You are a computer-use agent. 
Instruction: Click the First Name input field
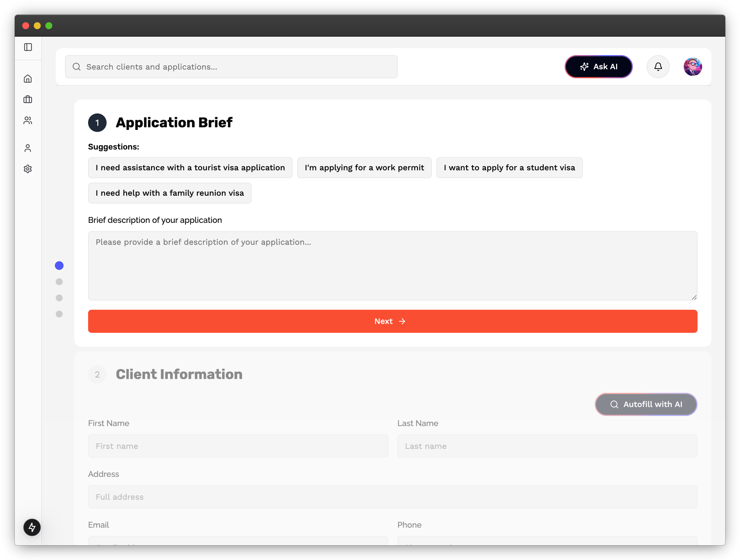coord(238,446)
